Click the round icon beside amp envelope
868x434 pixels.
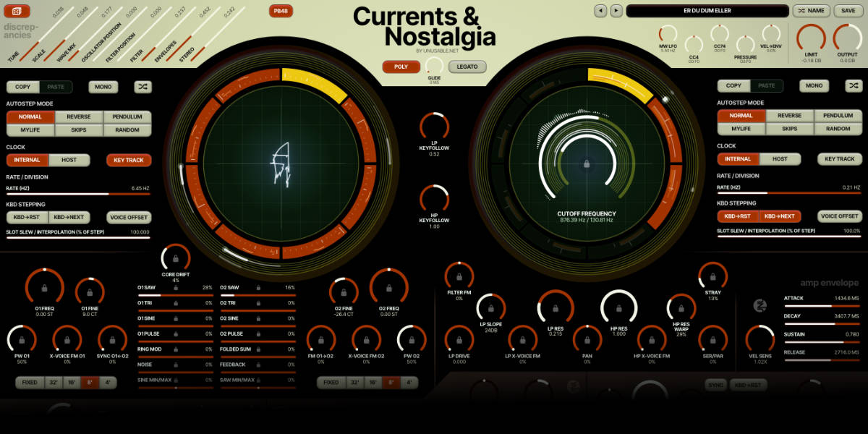(x=759, y=305)
